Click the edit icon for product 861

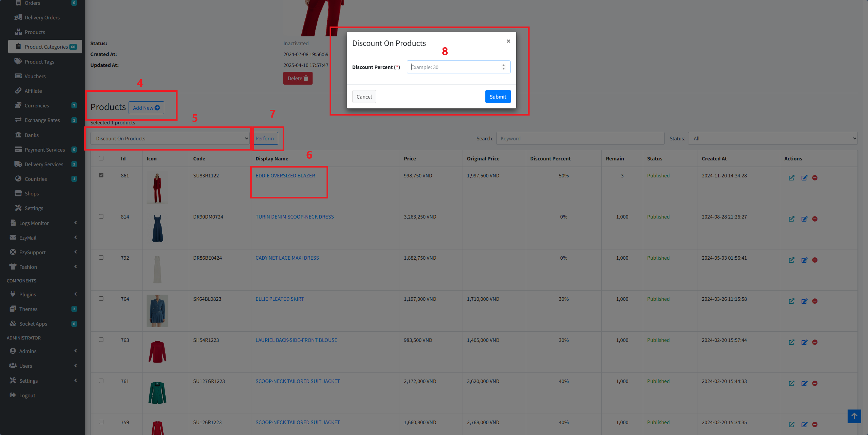(804, 178)
